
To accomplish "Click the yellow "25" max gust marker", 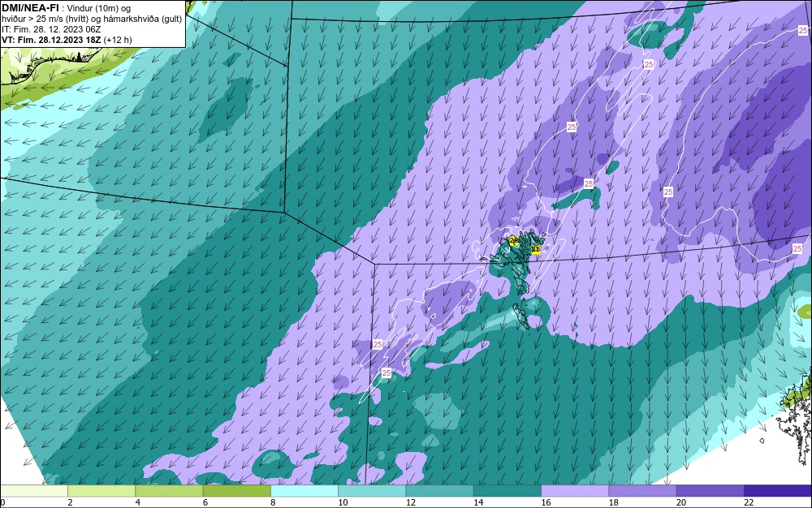I will (536, 250).
